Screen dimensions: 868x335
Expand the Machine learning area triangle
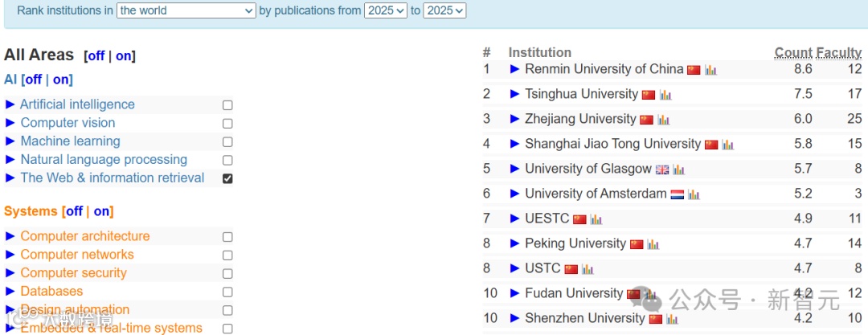point(10,141)
